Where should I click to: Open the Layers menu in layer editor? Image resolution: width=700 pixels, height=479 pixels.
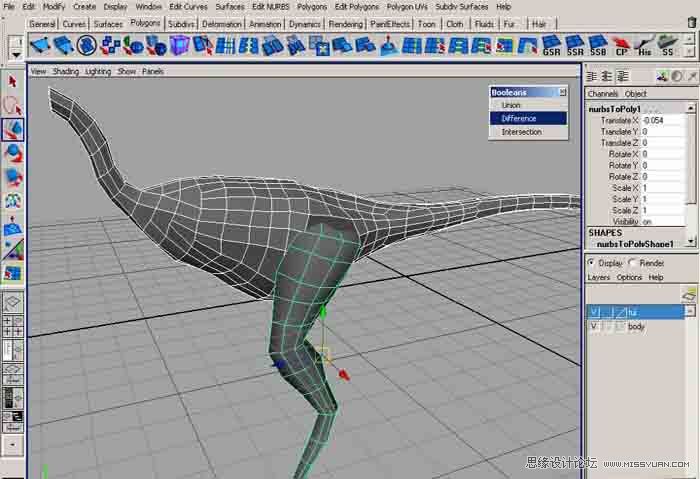point(598,277)
